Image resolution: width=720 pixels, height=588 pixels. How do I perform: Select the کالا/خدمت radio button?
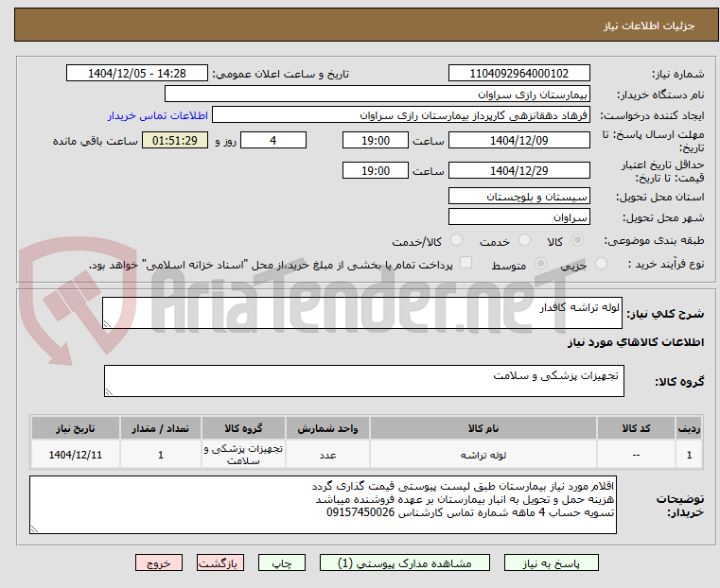click(456, 240)
